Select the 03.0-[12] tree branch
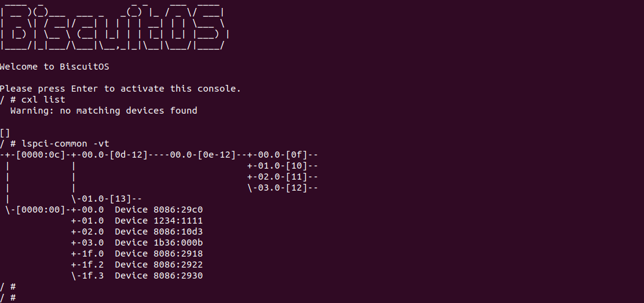This screenshot has width=644, height=303. tap(283, 188)
